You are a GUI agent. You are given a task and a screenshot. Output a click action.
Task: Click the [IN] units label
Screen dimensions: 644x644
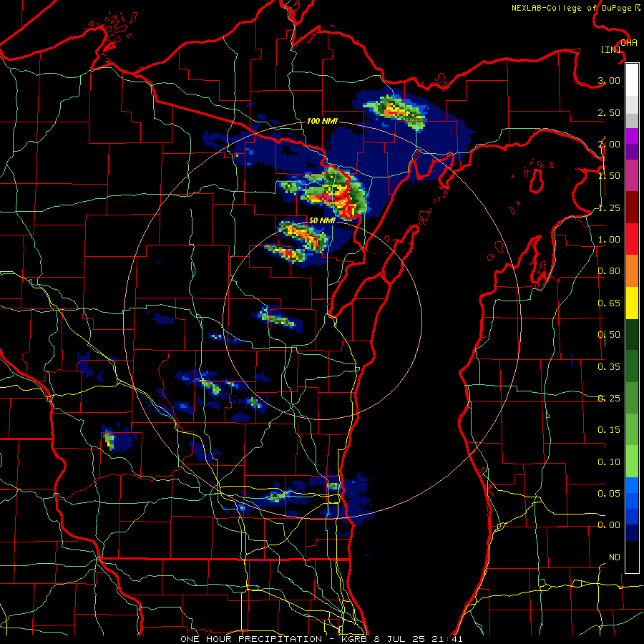coord(611,49)
